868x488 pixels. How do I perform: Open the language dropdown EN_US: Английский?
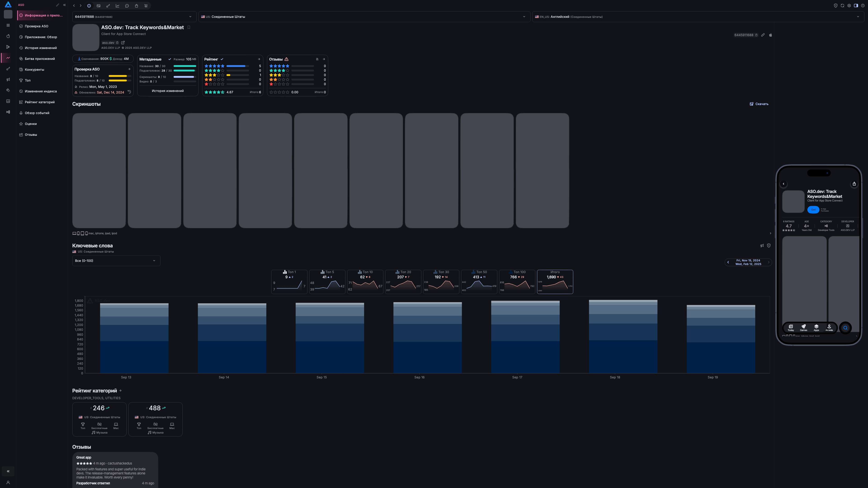click(x=698, y=16)
